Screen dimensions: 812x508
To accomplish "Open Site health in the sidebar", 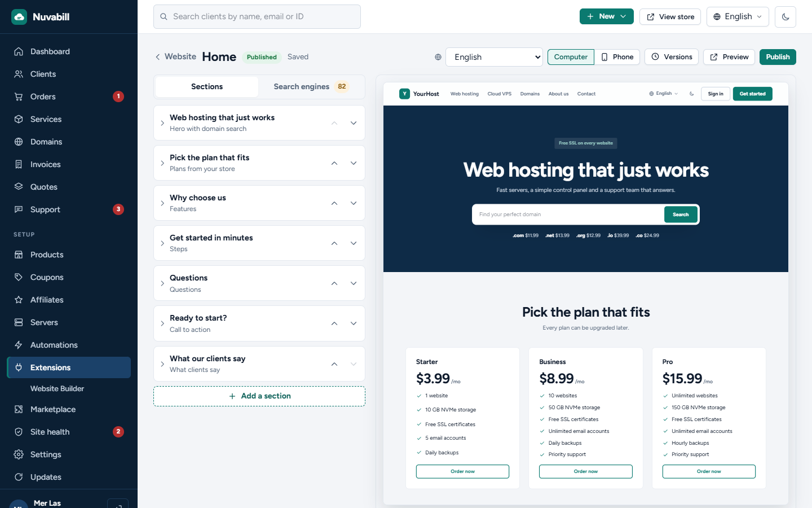I will [69, 432].
